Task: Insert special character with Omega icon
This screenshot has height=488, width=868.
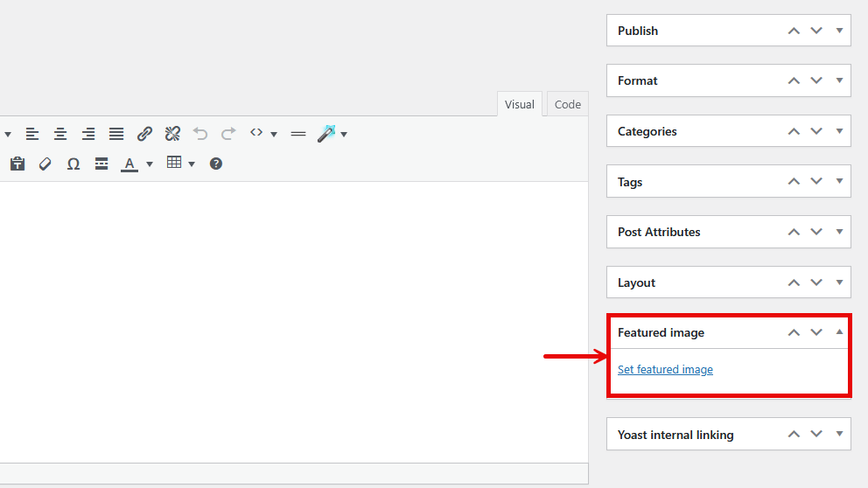Action: (73, 164)
